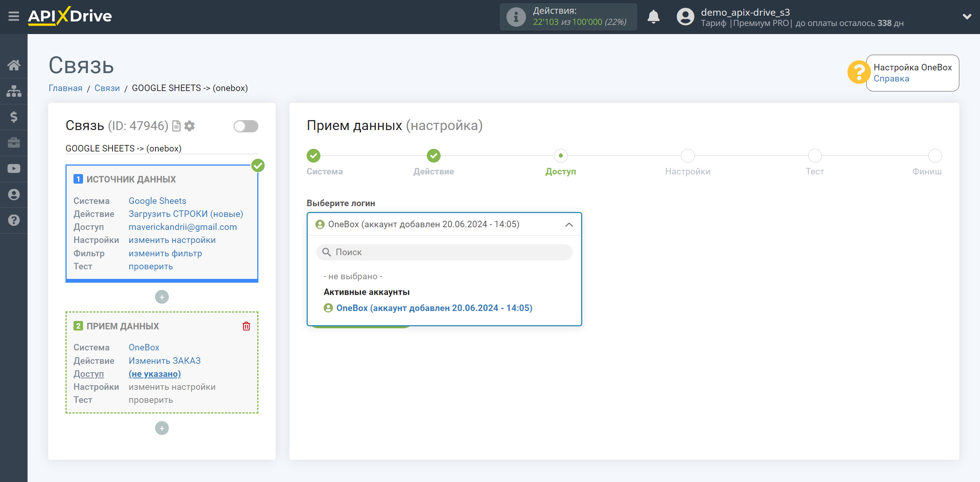Click source проверить test link
Image resolution: width=980 pixels, height=482 pixels.
150,267
